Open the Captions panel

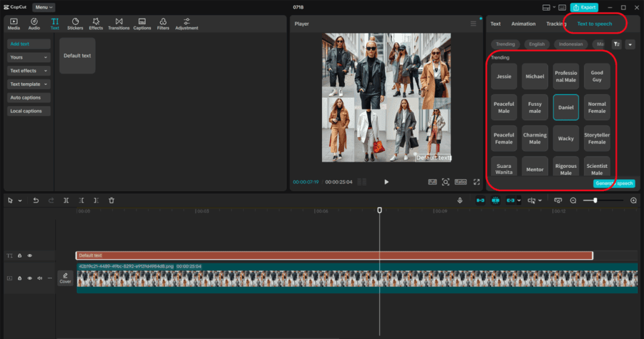(x=142, y=24)
